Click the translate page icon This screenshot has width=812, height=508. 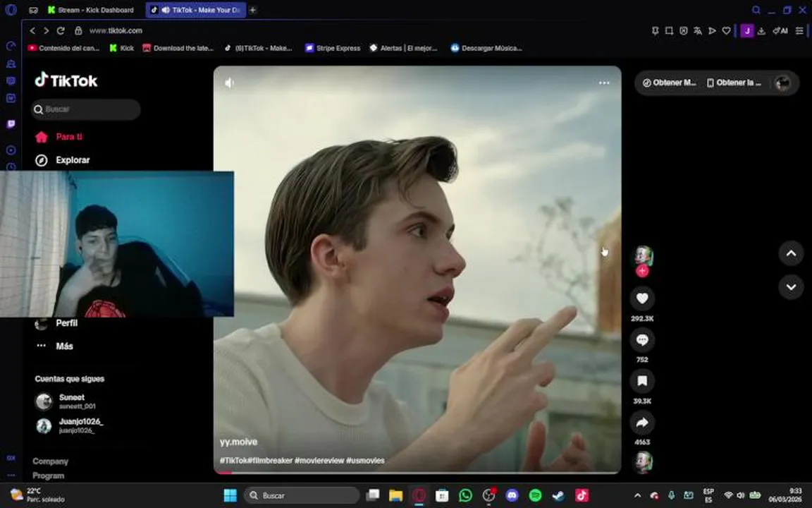tap(698, 31)
